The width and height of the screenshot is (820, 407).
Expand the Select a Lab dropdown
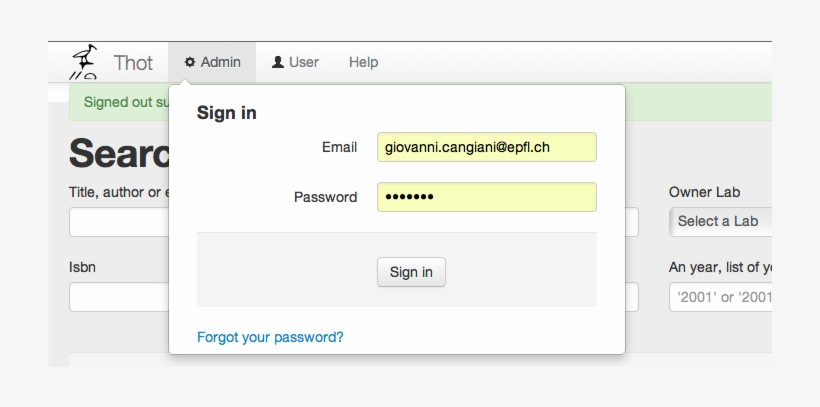pos(720,221)
